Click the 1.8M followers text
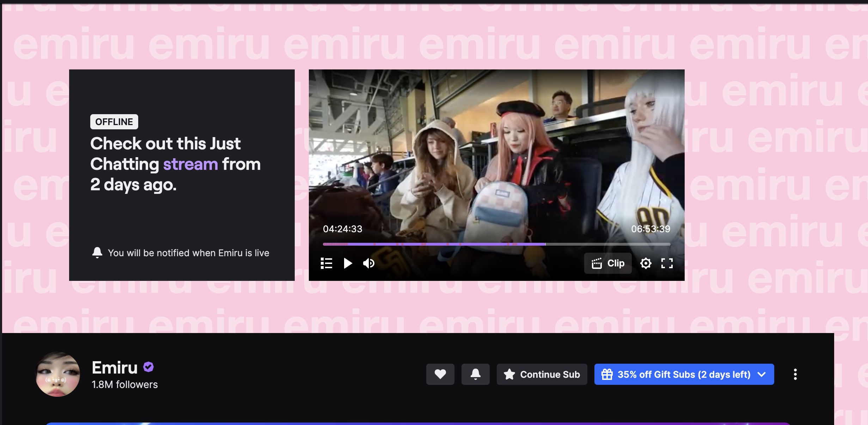 (x=125, y=384)
